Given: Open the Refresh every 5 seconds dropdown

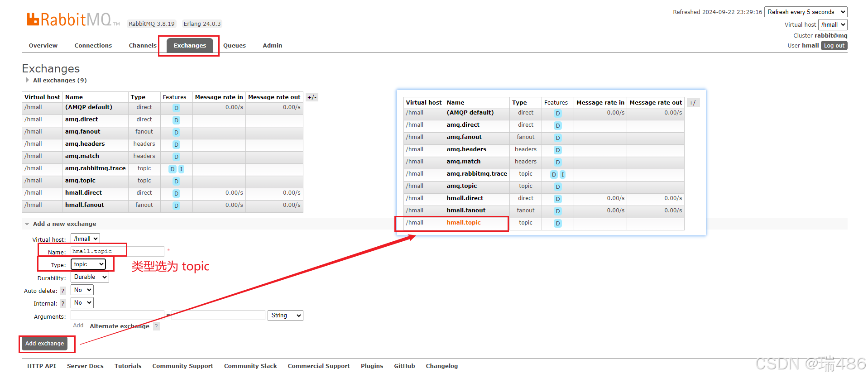Looking at the screenshot, I should (806, 12).
